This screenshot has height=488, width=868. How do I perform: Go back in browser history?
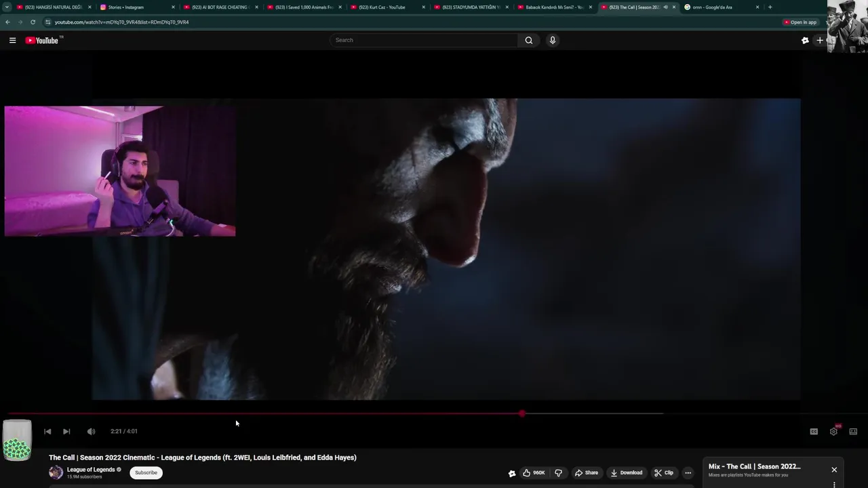[x=7, y=22]
